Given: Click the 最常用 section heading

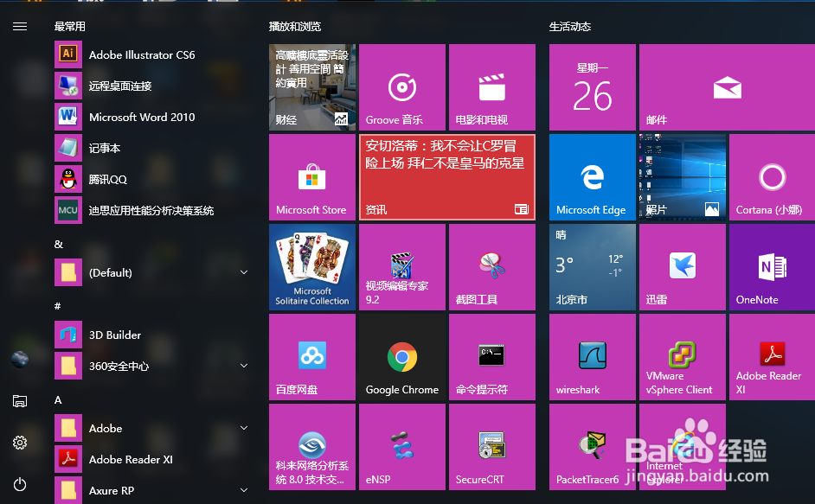Looking at the screenshot, I should [70, 27].
